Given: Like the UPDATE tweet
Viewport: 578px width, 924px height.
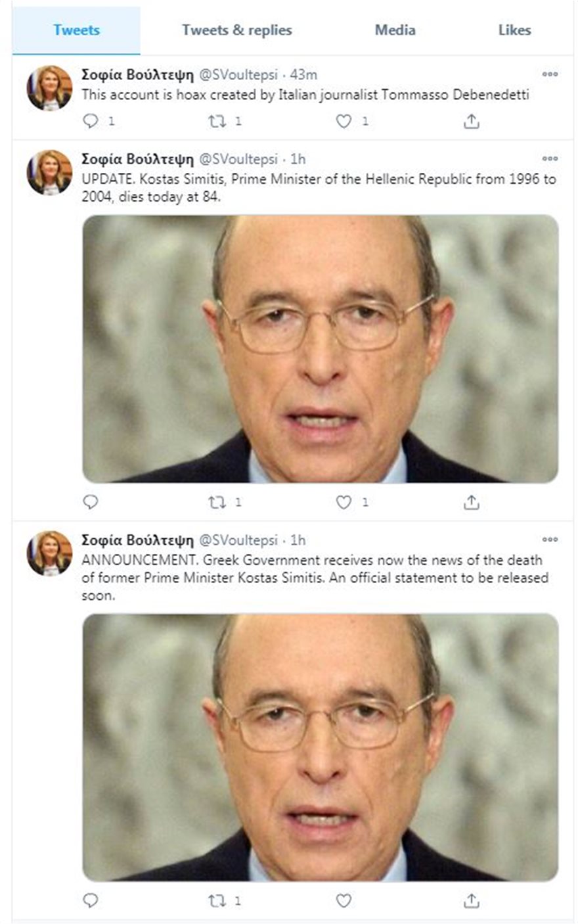Looking at the screenshot, I should pyautogui.click(x=344, y=502).
